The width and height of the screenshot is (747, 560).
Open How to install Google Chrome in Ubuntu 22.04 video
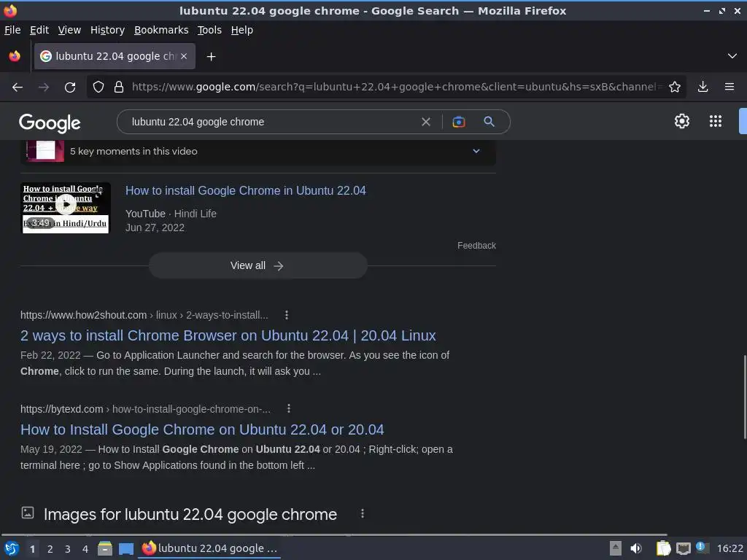click(x=245, y=190)
